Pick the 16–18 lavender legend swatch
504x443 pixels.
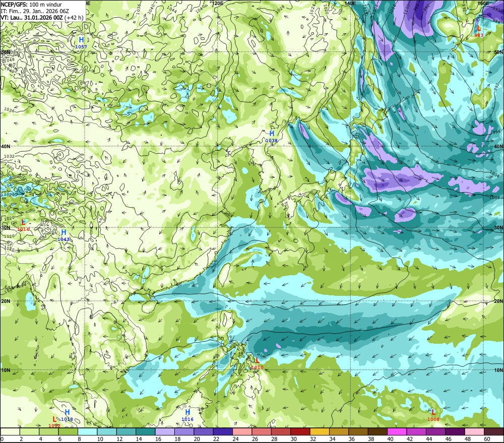[165, 432]
